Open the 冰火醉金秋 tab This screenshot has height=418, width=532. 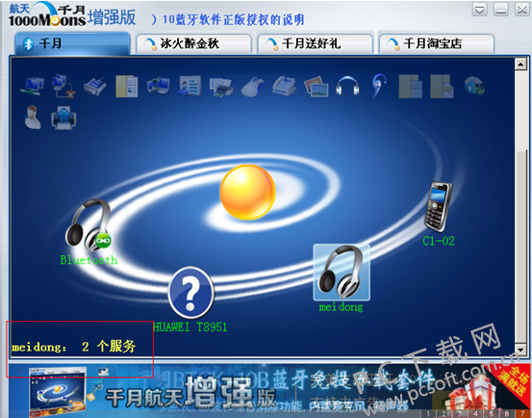coord(193,43)
